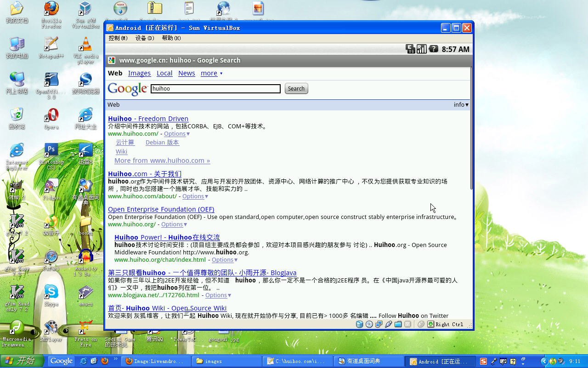The height and width of the screenshot is (368, 588).
Task: Open the shared folders status icon
Action: 398,324
